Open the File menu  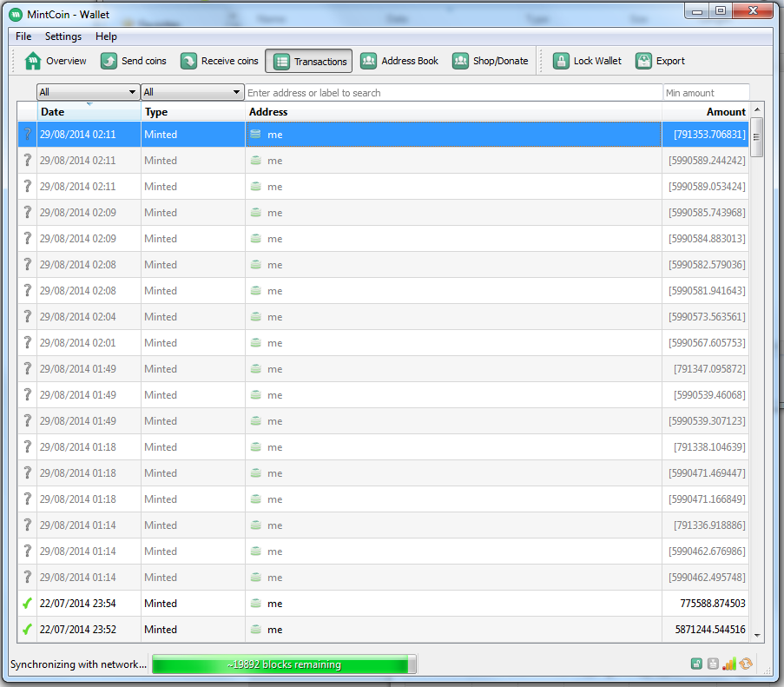pyautogui.click(x=23, y=36)
